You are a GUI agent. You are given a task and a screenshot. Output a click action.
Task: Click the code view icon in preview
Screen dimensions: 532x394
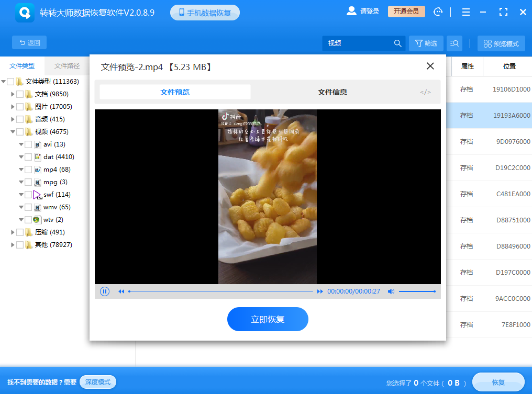[425, 93]
